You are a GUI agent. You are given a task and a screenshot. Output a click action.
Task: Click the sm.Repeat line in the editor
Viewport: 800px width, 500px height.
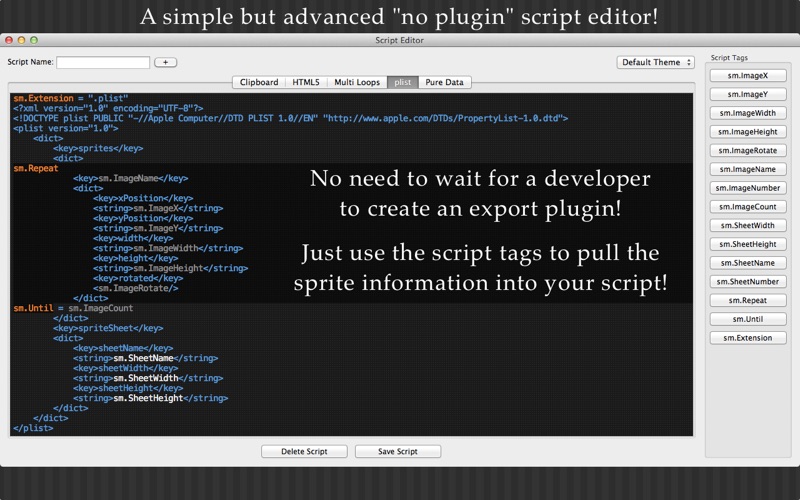[x=36, y=168]
